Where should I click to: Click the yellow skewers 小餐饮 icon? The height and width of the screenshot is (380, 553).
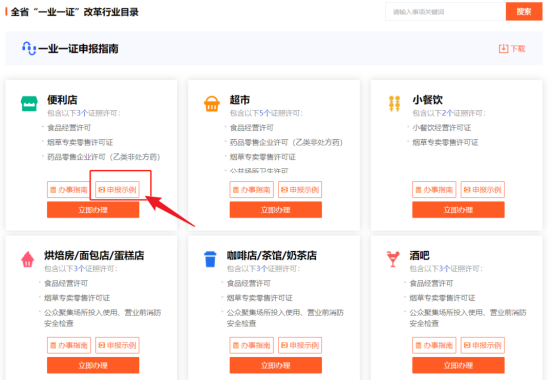394,104
